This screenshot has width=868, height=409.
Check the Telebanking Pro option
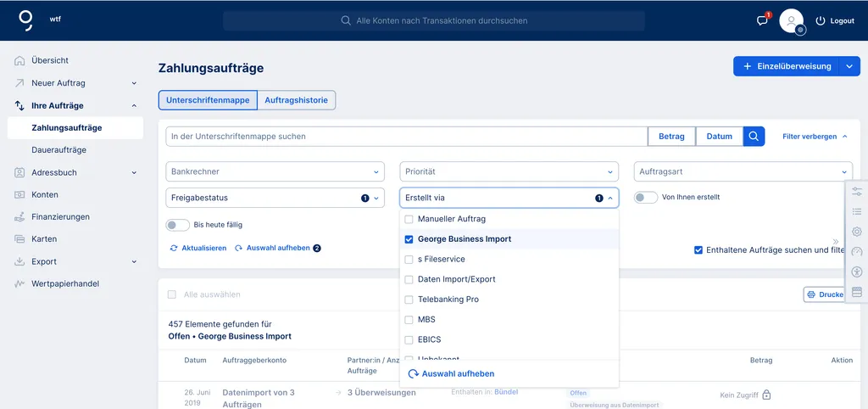409,300
